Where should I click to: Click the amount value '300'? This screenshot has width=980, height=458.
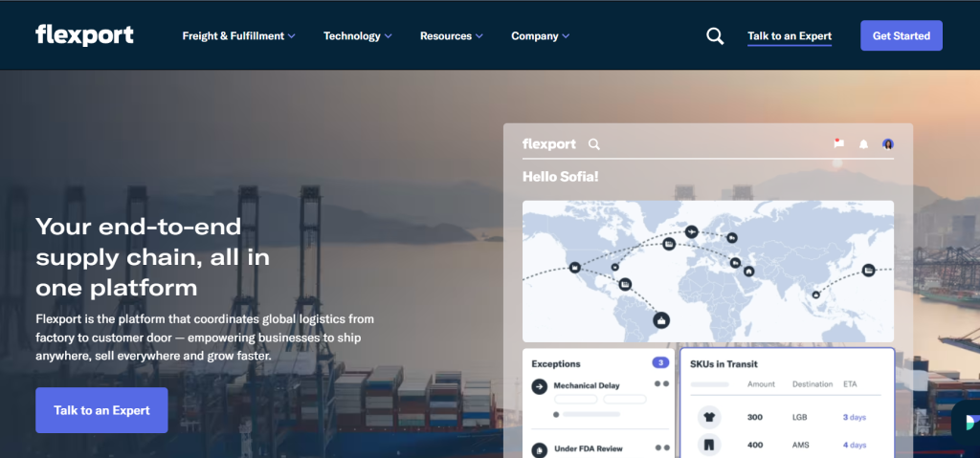point(755,418)
